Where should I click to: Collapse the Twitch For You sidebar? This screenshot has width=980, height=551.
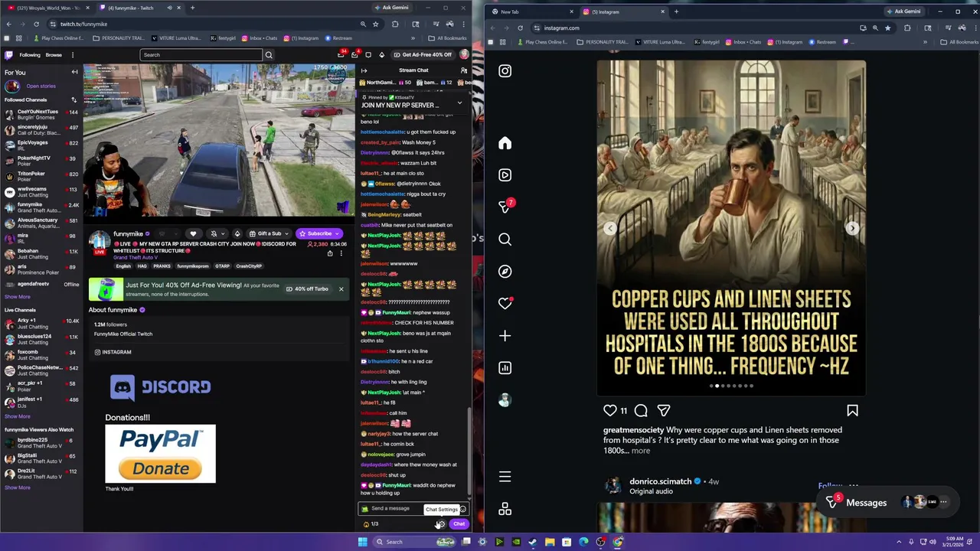pyautogui.click(x=74, y=72)
